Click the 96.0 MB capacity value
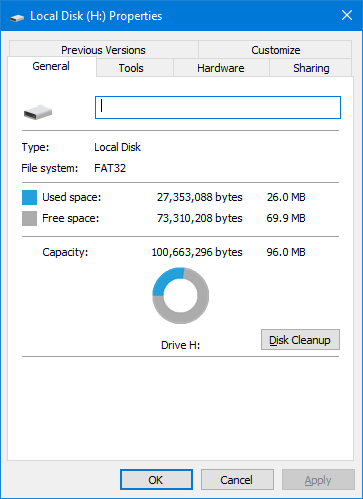 point(286,252)
